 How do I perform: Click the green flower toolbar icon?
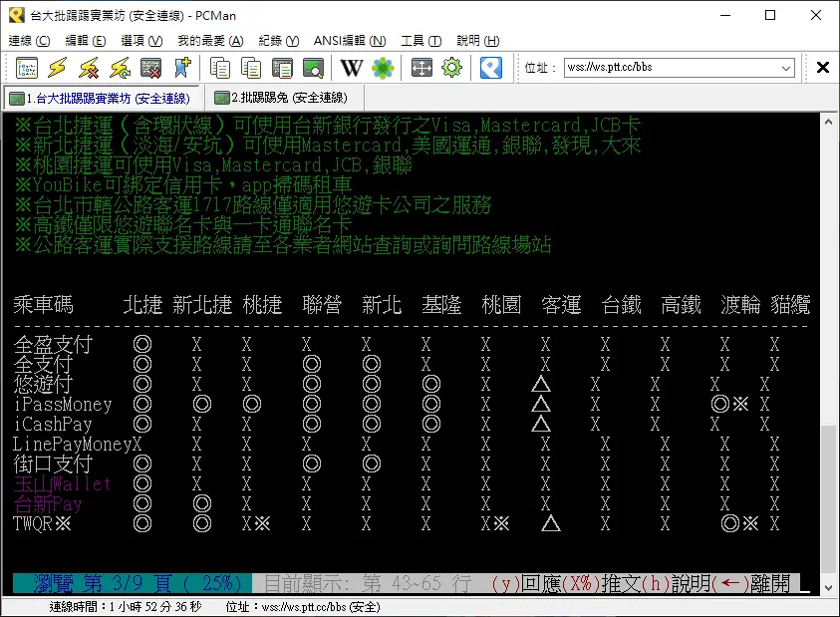click(383, 68)
